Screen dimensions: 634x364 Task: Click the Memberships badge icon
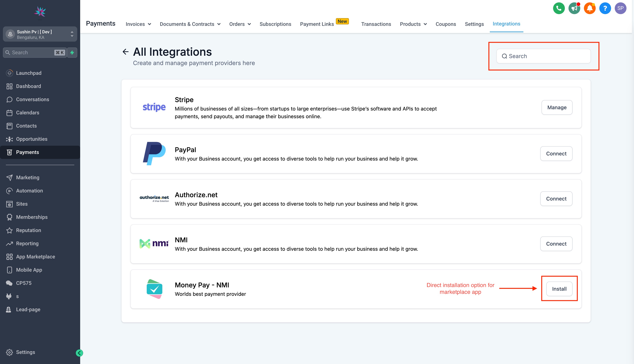point(9,217)
